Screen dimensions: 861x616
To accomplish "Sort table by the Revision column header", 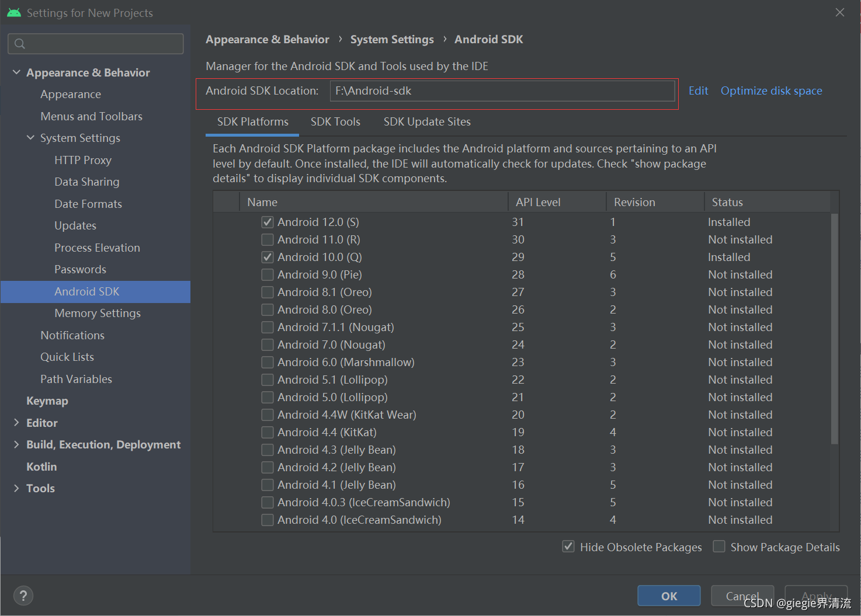I will coord(655,202).
